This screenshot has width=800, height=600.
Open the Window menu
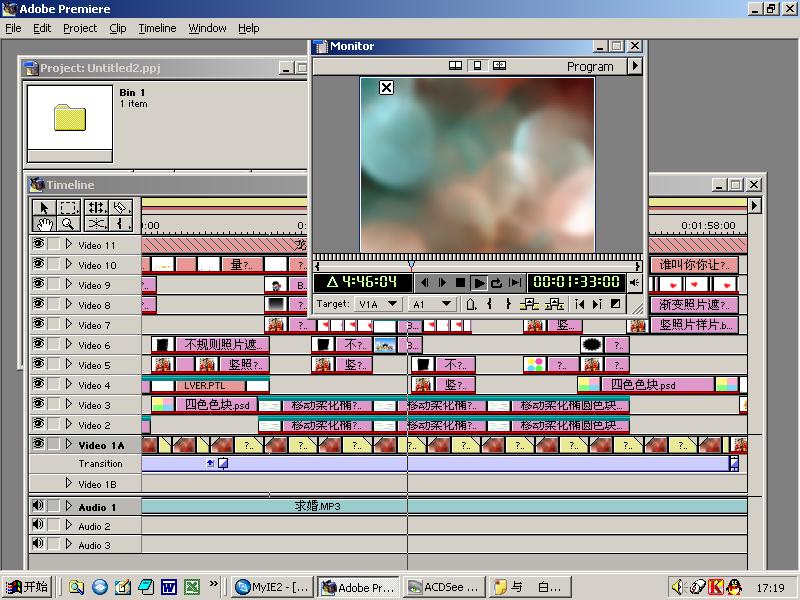tap(207, 28)
